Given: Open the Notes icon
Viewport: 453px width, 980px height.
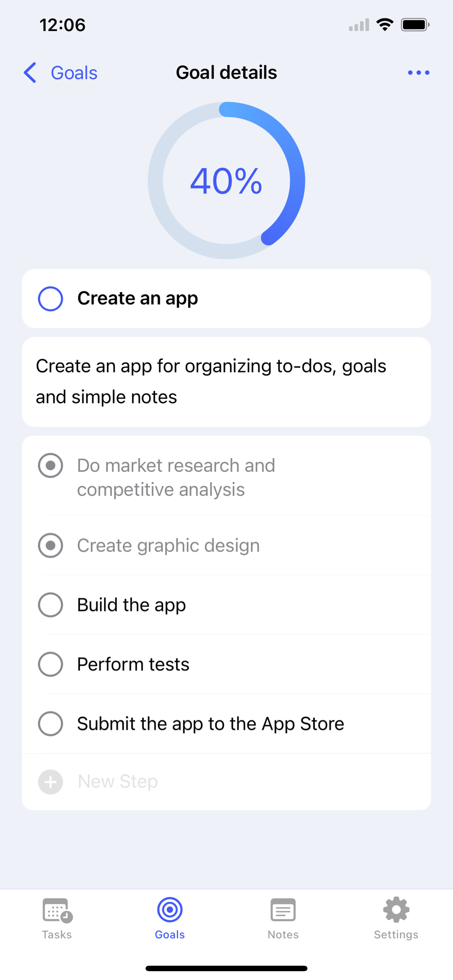Looking at the screenshot, I should pos(283,910).
